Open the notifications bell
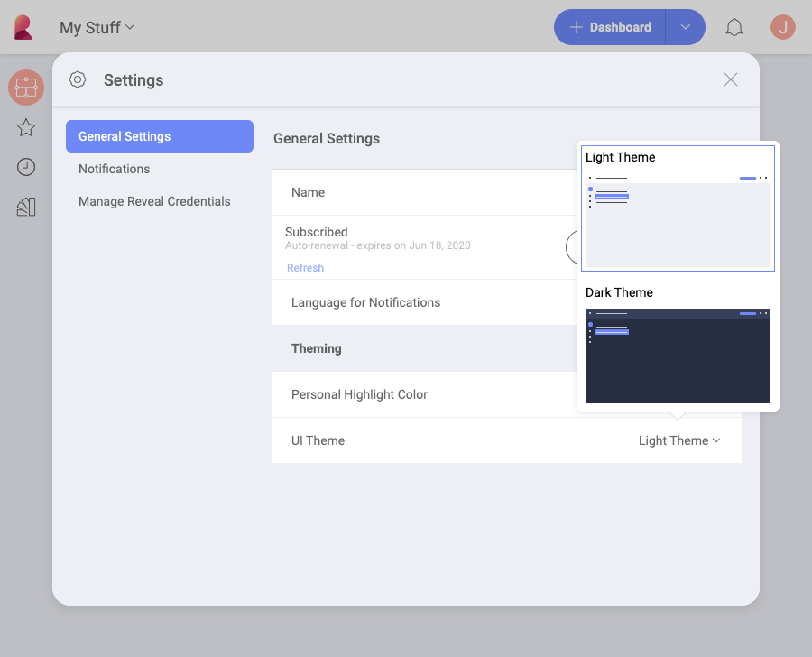812x657 pixels. click(734, 27)
